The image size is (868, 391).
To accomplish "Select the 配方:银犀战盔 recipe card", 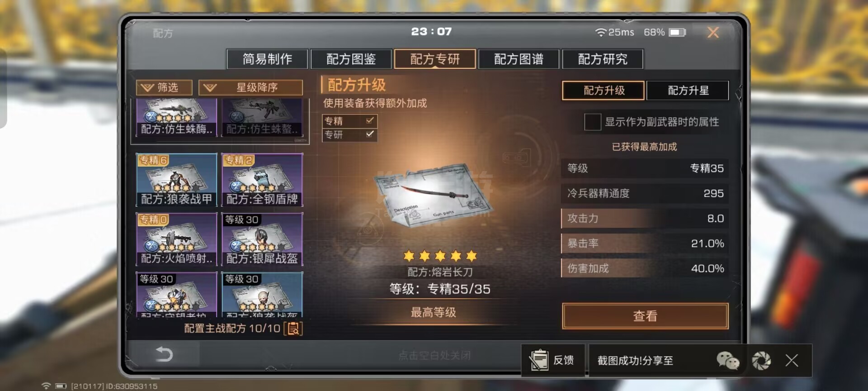I will tap(262, 239).
